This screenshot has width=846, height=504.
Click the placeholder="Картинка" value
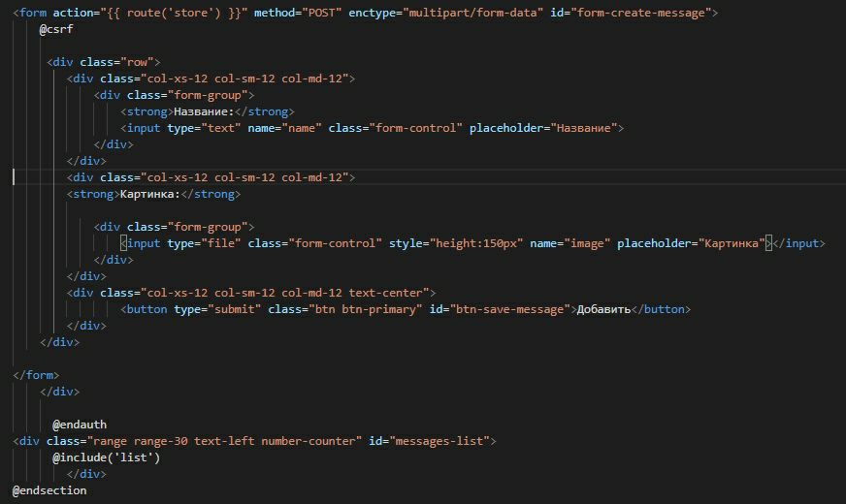(732, 243)
